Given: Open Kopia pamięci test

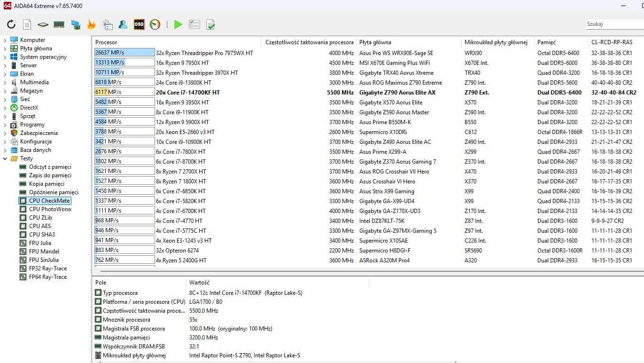Looking at the screenshot, I should tap(47, 184).
